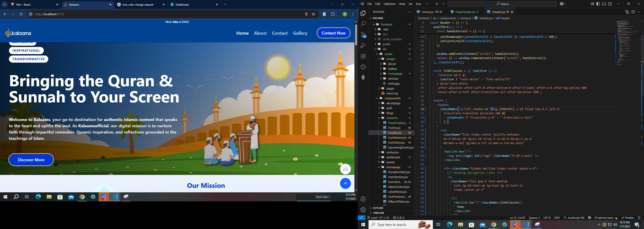Click Chrome's back arrow button
This screenshot has width=644, height=229.
click(5, 14)
